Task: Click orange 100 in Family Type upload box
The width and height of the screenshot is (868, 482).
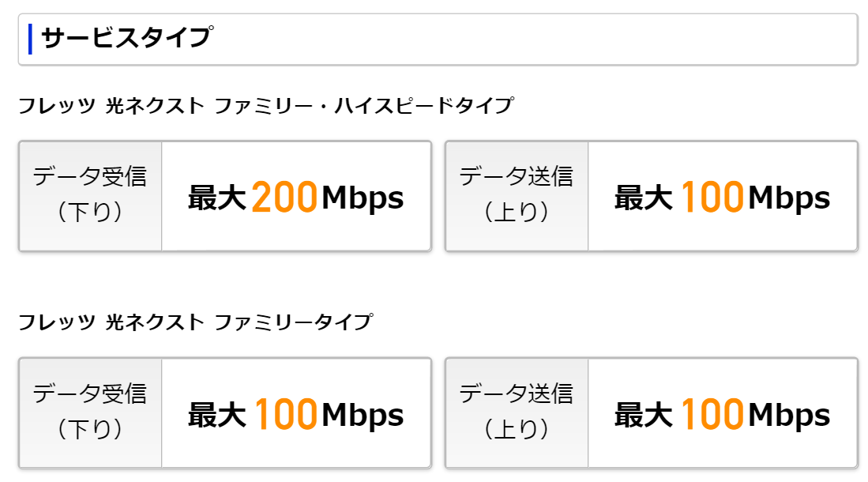Action: click(x=712, y=415)
